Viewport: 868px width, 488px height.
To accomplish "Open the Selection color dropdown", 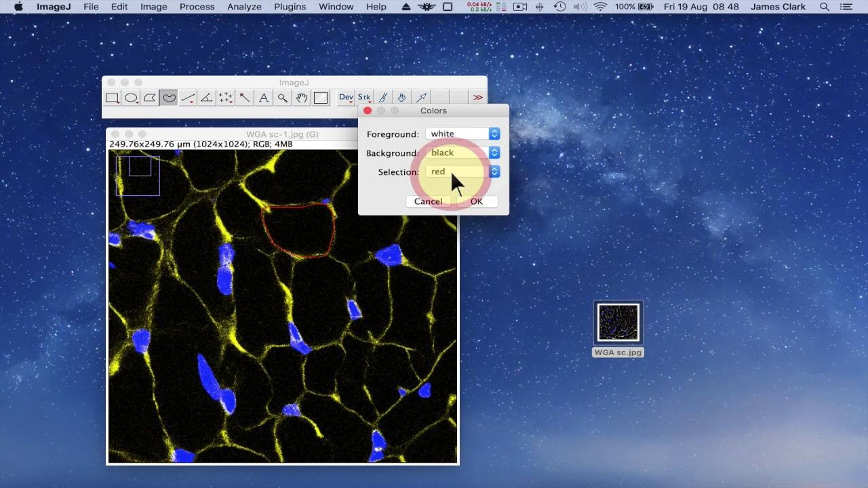I will coord(462,171).
